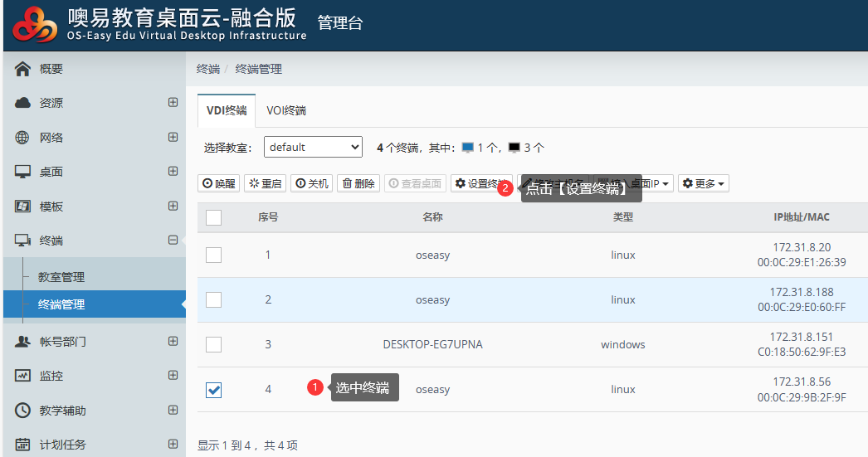Image resolution: width=868 pixels, height=457 pixels.
Task: Click the 计划任务 calendar icon
Action: pyautogui.click(x=22, y=445)
